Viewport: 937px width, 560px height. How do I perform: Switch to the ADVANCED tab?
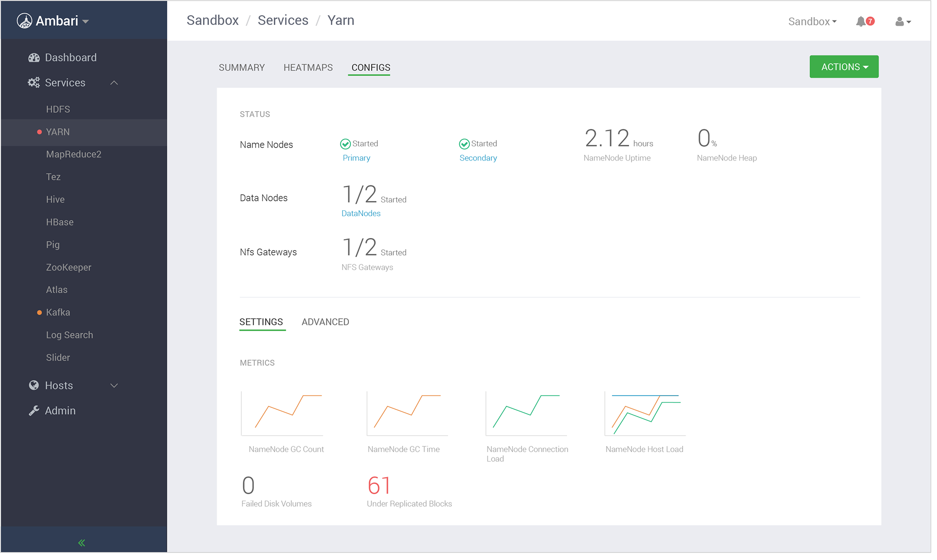point(326,322)
